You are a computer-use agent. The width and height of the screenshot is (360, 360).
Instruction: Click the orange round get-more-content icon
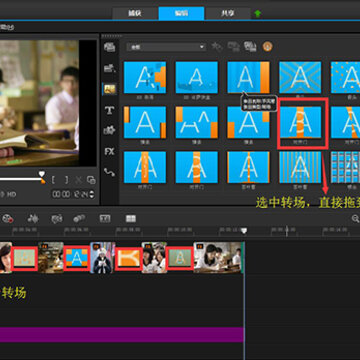(267, 47)
